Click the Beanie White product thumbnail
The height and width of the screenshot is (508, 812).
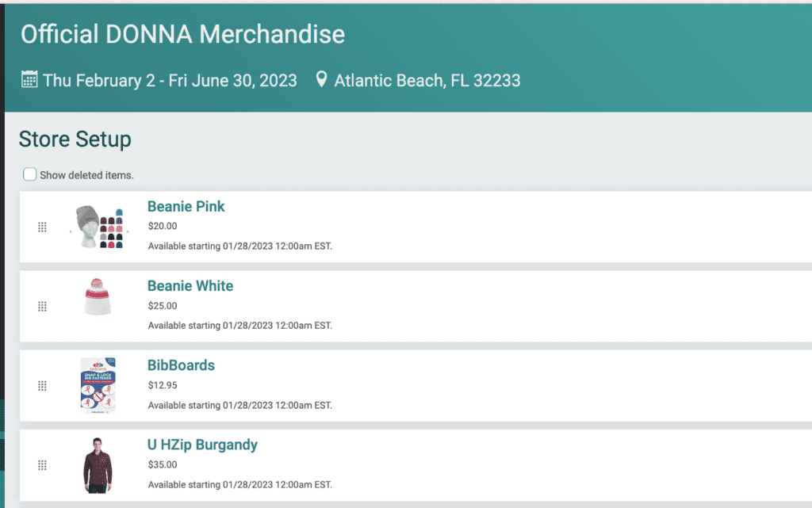click(98, 296)
